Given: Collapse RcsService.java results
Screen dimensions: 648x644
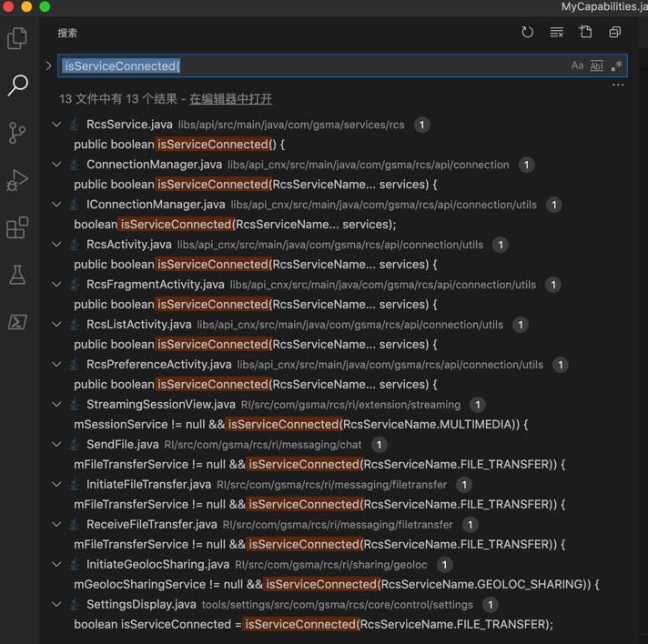Looking at the screenshot, I should tap(56, 124).
